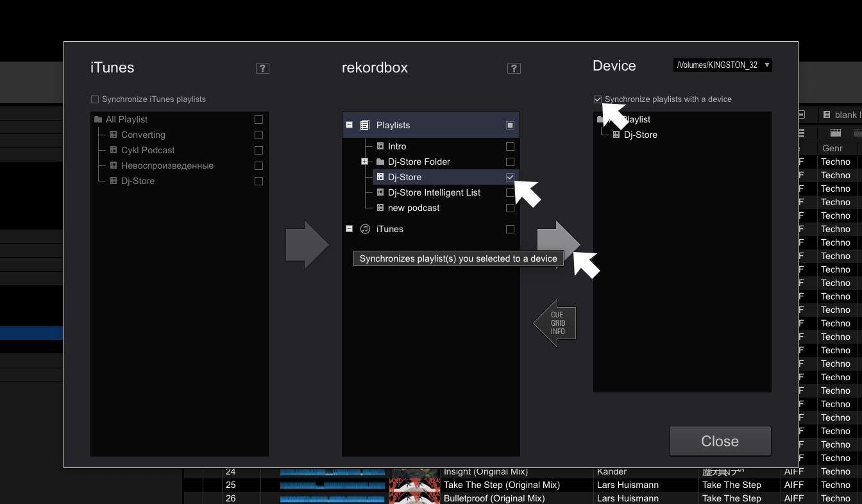Check the All Playlist checkbox in iTunes panel
Screen dimensions: 862x504
(258, 119)
